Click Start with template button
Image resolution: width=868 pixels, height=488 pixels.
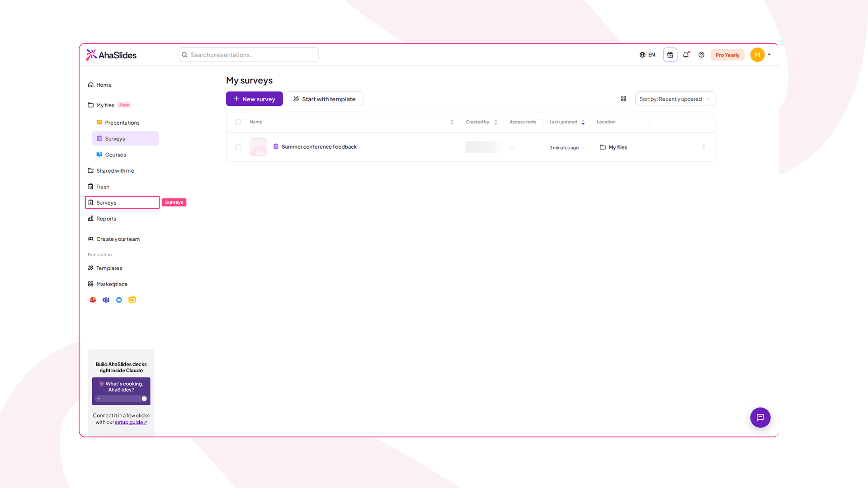point(325,99)
